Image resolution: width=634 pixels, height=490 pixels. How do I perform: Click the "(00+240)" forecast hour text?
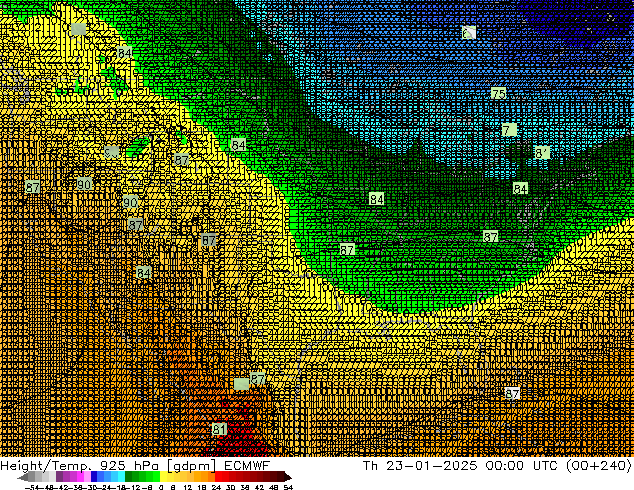598,465
